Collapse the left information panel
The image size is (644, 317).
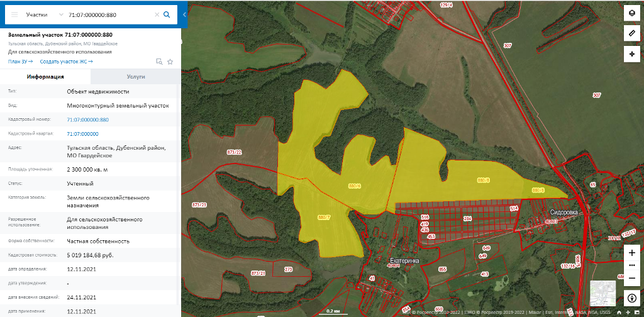(x=184, y=14)
